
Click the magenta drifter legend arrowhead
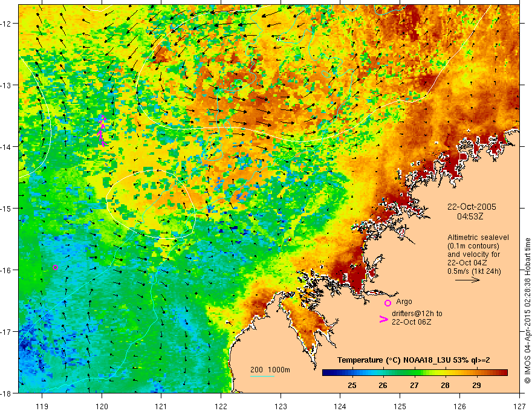384,319
